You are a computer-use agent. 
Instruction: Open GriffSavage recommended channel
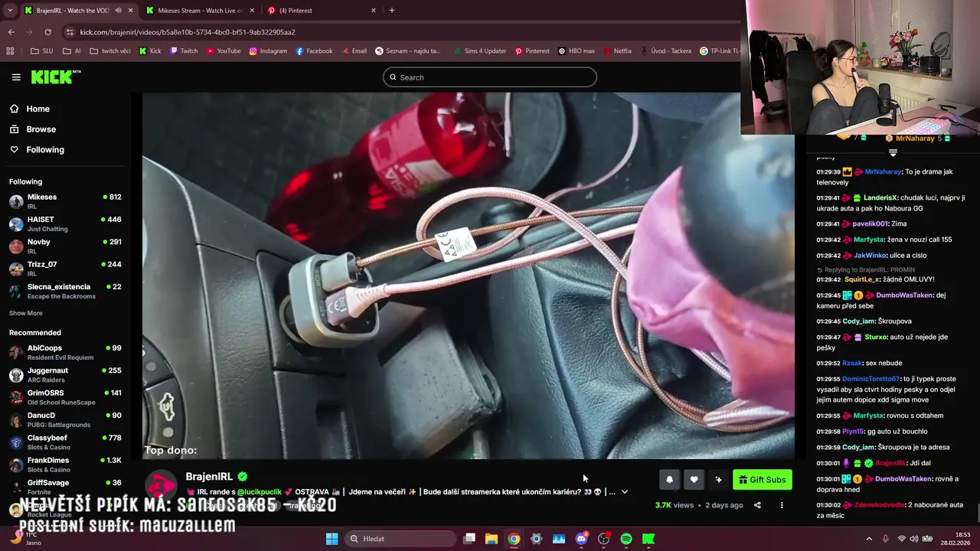click(x=65, y=487)
